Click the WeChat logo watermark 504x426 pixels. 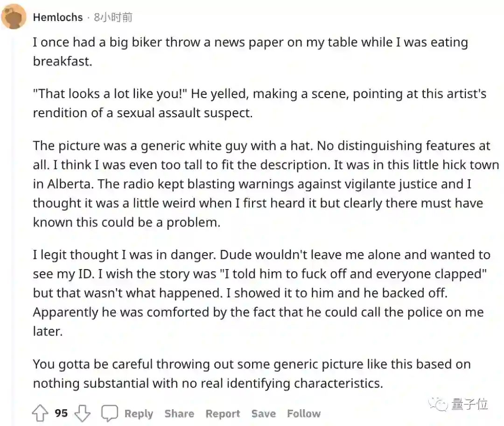[x=440, y=405]
